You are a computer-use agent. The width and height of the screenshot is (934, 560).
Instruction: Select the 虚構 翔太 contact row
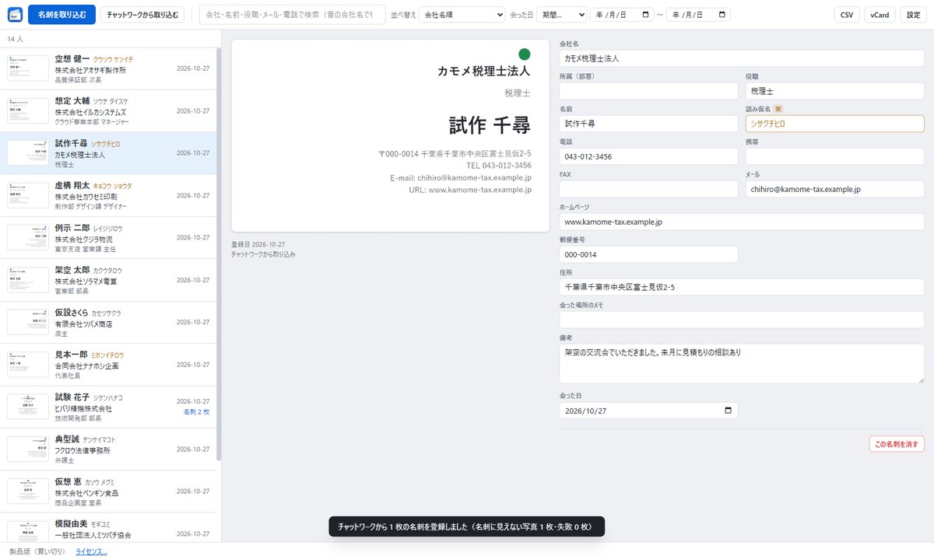[108, 195]
